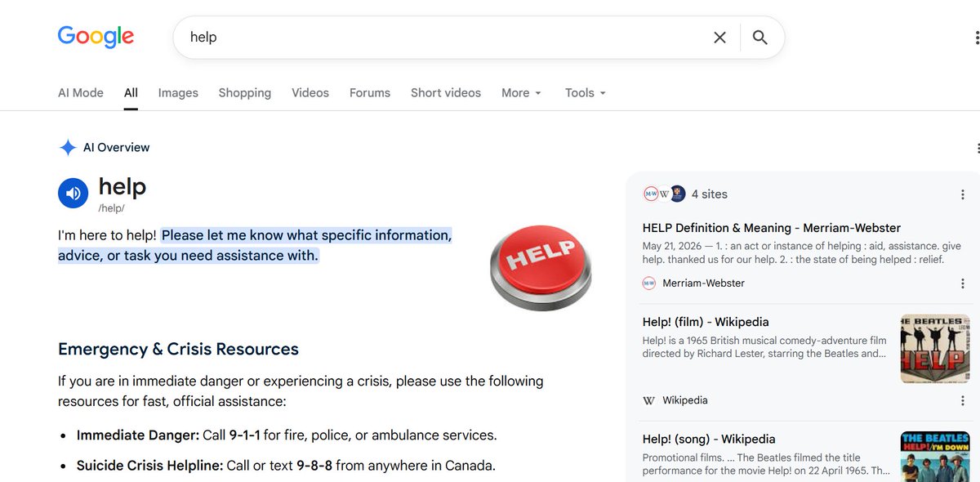Click the 4 sites label
The image size is (980, 482).
[710, 194]
